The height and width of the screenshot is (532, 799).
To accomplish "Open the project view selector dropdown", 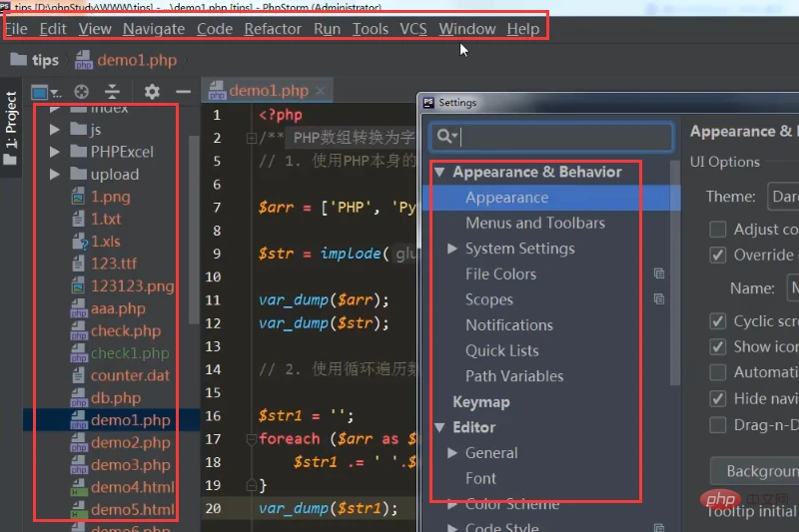I will coord(46,92).
